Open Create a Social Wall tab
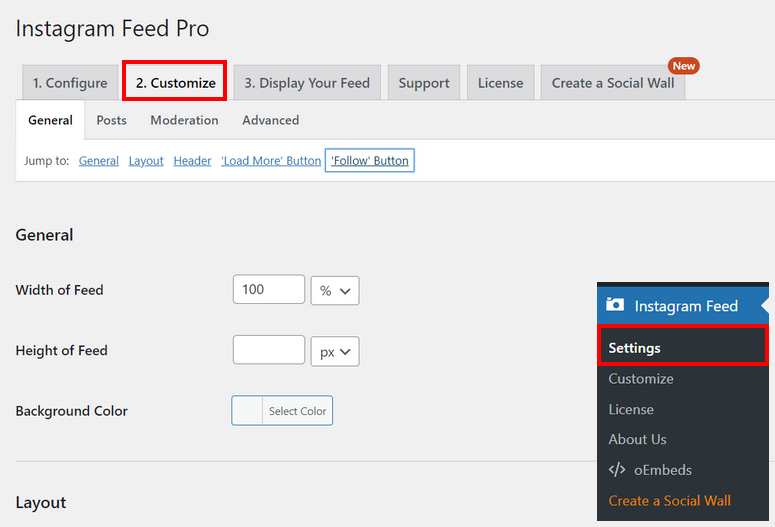The height and width of the screenshot is (527, 775). (613, 83)
